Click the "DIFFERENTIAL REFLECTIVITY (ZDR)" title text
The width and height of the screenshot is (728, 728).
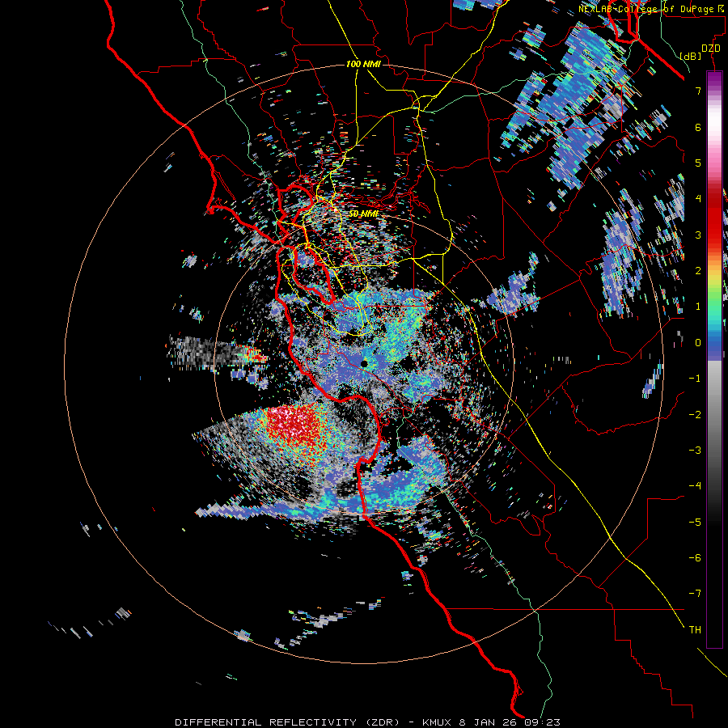[287, 722]
